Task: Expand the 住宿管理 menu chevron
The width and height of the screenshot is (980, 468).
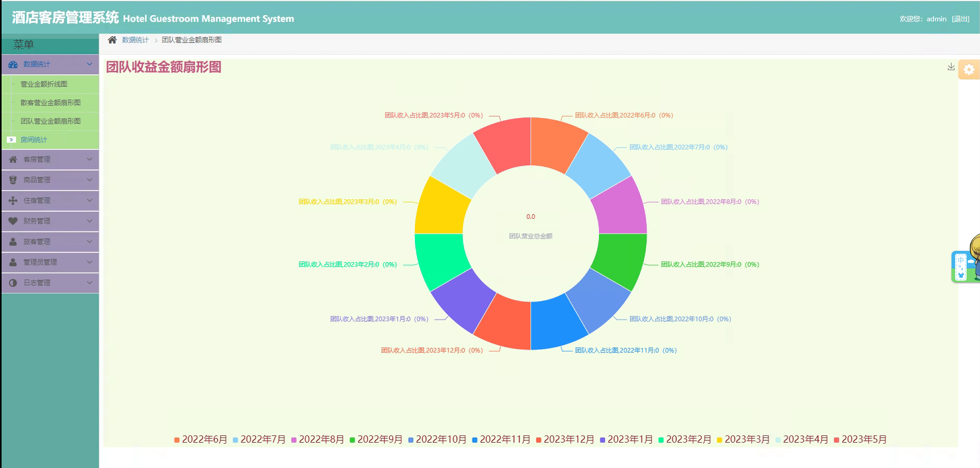Action: pos(90,200)
